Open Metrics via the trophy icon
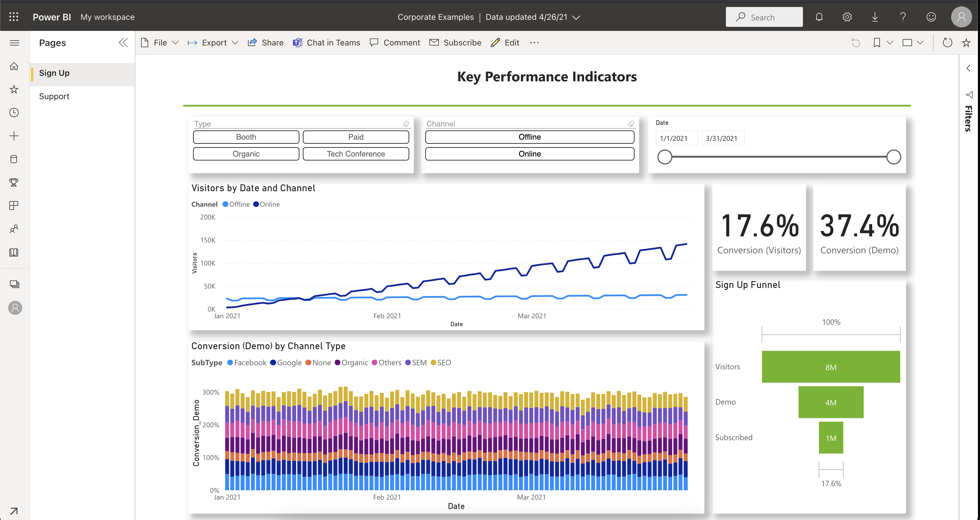980x520 pixels. (x=14, y=182)
